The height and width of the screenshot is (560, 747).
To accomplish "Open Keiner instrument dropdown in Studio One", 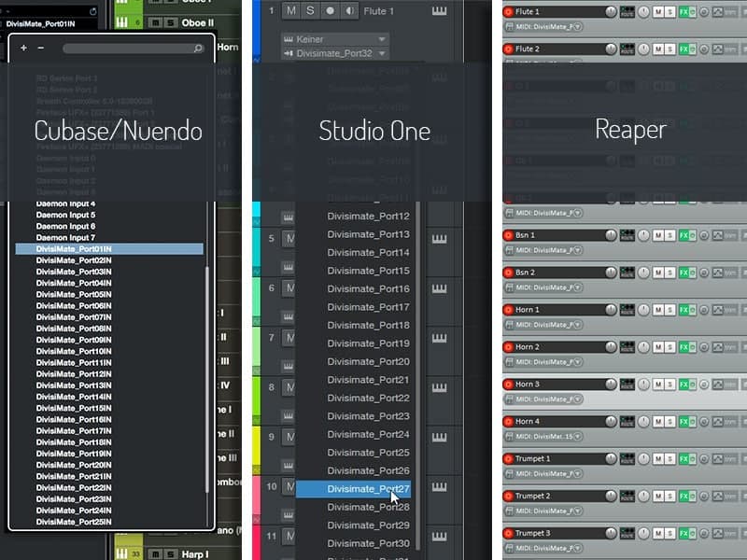I will tap(335, 39).
